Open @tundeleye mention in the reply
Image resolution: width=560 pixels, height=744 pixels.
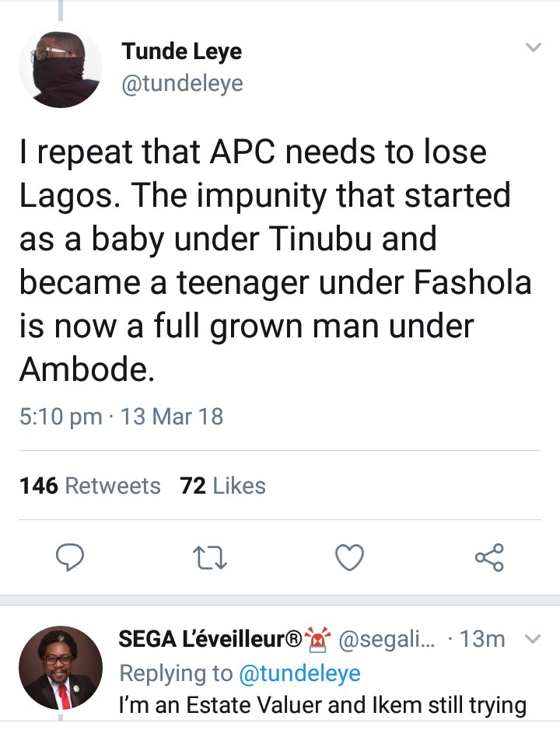coord(299,673)
